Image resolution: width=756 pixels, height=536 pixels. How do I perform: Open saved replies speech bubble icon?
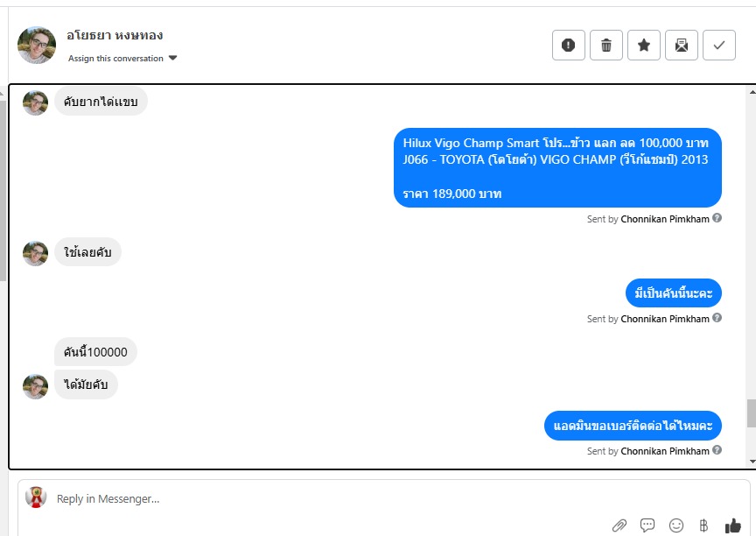(647, 525)
